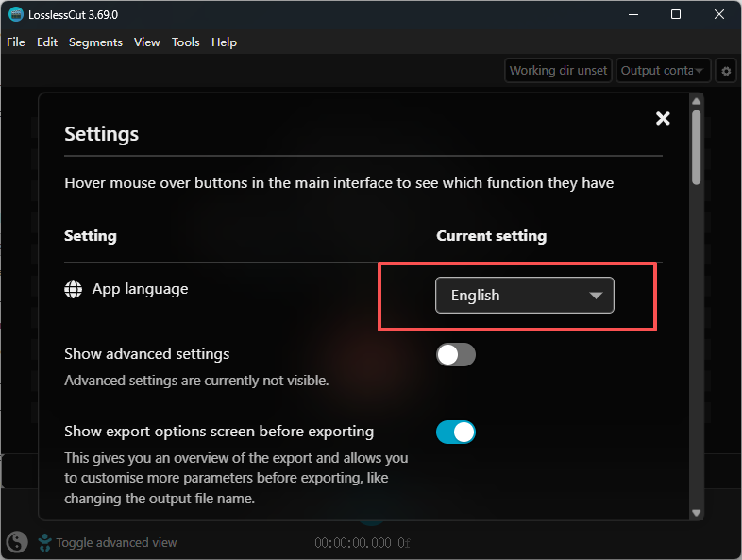This screenshot has width=742, height=560.
Task: Click the 'Current setting' column header
Action: point(491,236)
